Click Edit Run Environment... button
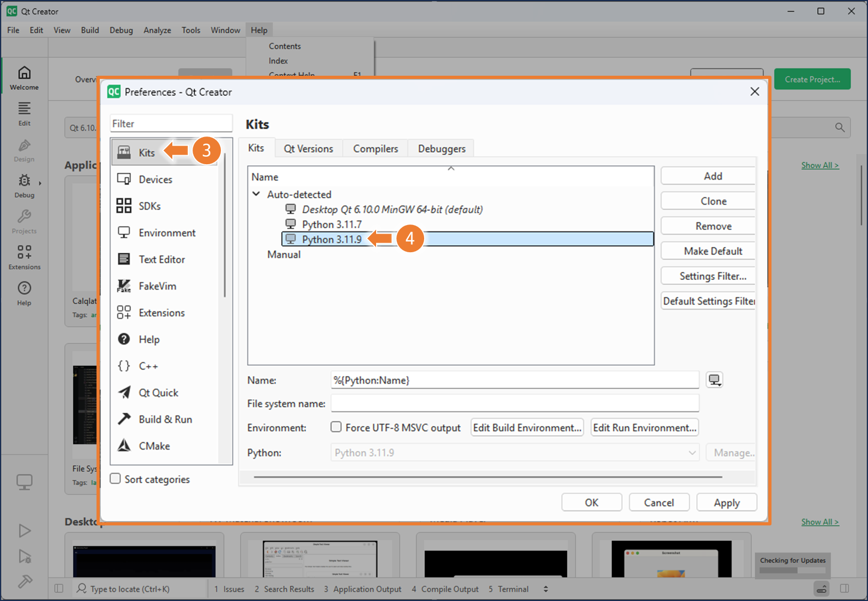The width and height of the screenshot is (868, 601). coord(645,428)
